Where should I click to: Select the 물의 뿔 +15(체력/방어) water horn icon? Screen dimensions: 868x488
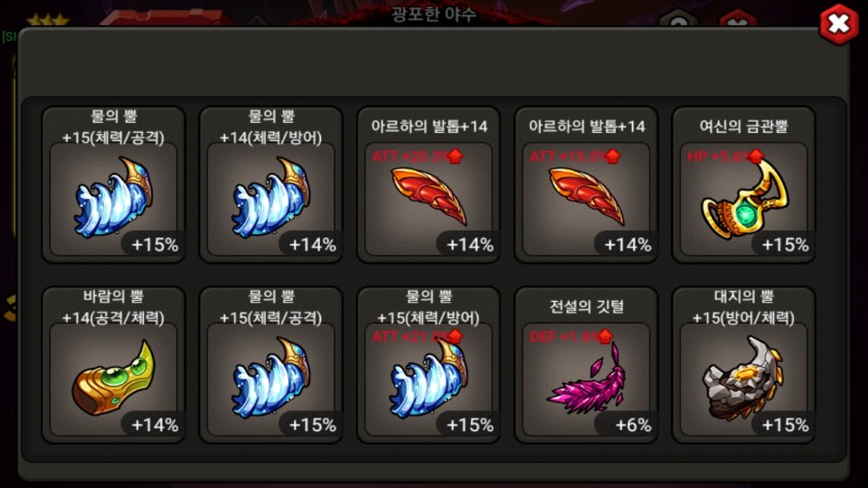429,378
